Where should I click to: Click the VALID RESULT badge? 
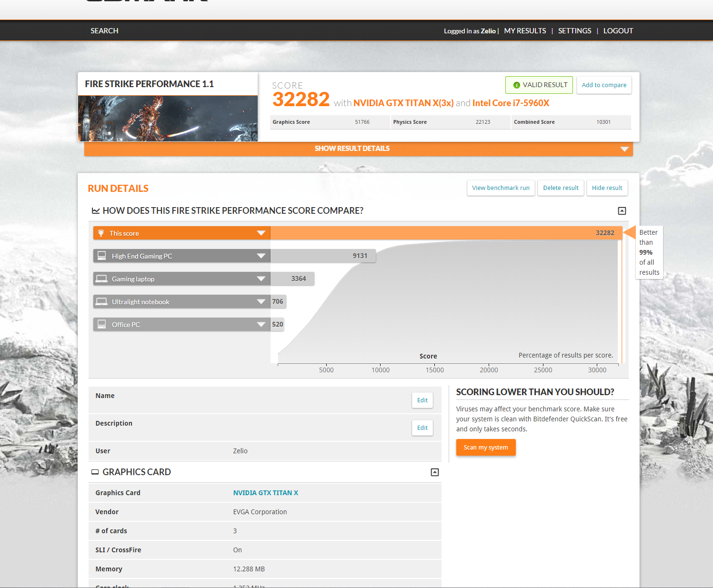539,85
